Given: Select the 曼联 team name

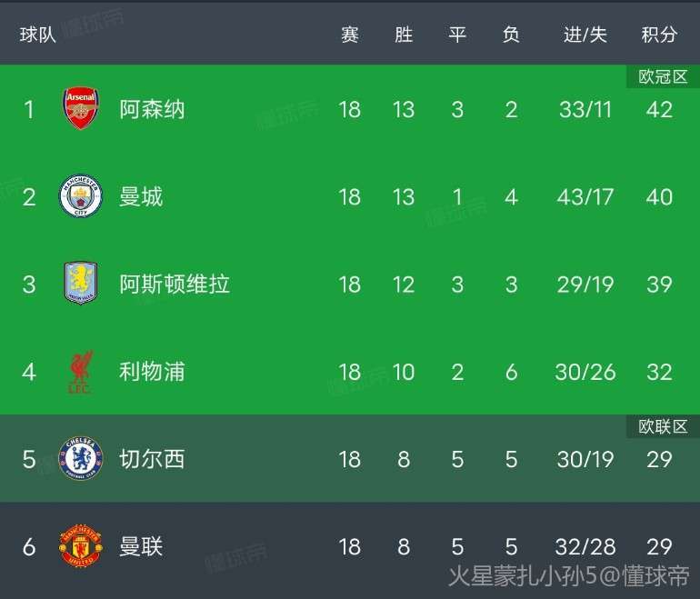Looking at the screenshot, I should [x=141, y=546].
